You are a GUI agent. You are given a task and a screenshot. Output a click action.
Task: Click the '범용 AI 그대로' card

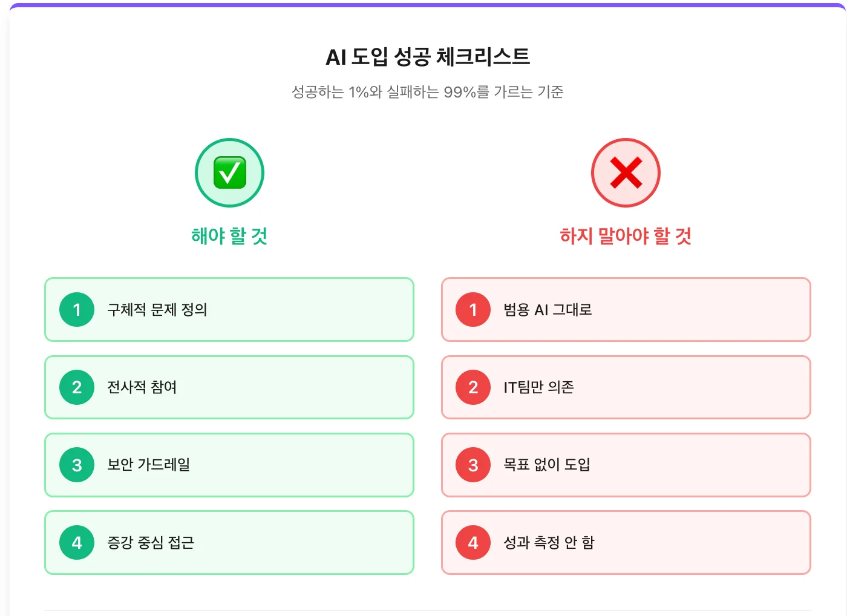[665, 310]
